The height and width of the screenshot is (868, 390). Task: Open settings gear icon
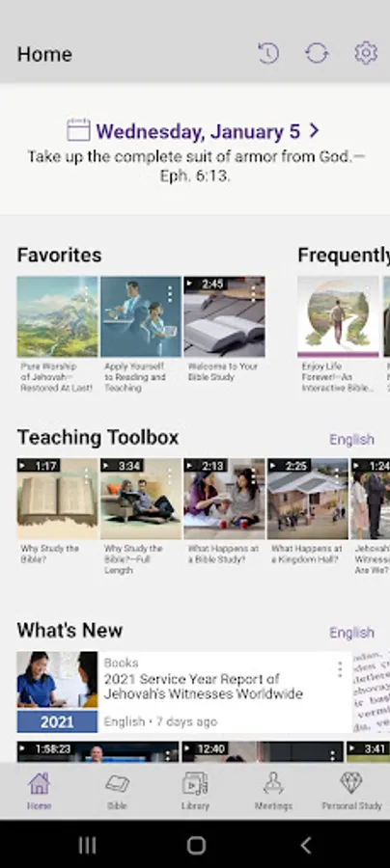click(x=366, y=53)
